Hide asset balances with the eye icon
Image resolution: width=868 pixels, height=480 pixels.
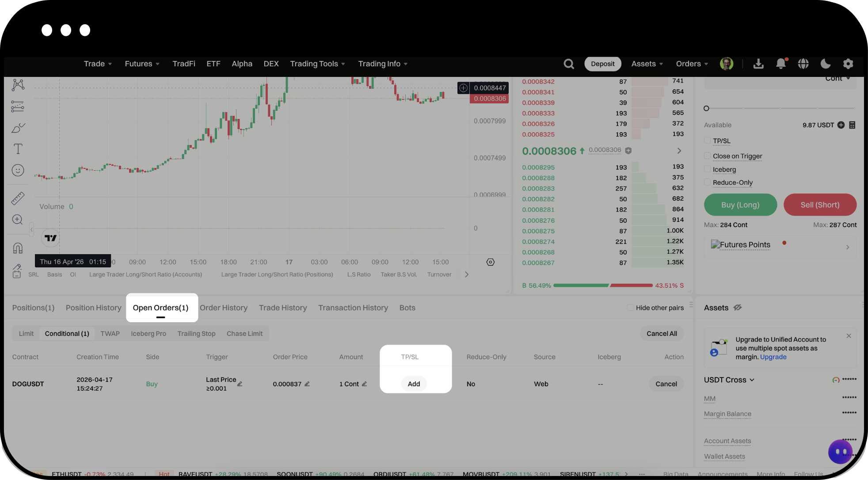[x=738, y=308]
